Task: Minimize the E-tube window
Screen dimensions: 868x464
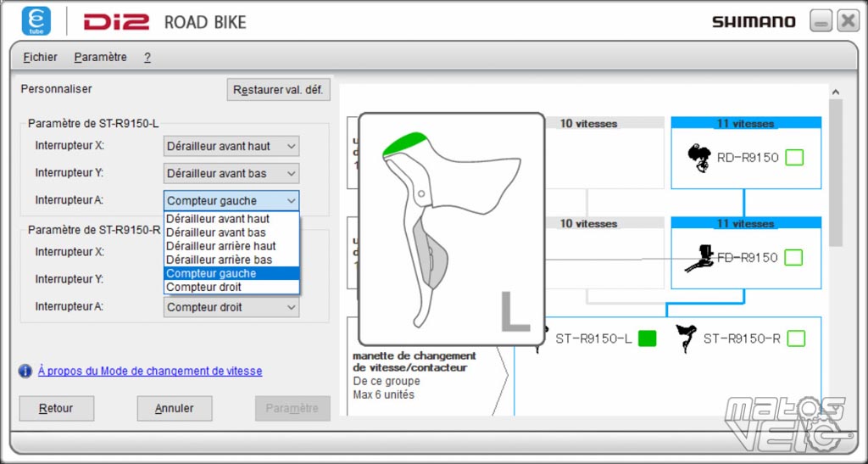Action: pyautogui.click(x=821, y=21)
